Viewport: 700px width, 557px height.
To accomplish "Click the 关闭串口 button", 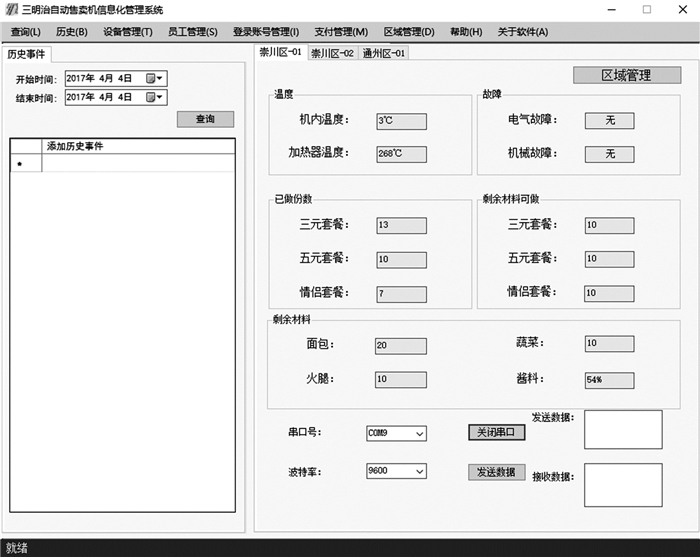I will click(x=496, y=433).
